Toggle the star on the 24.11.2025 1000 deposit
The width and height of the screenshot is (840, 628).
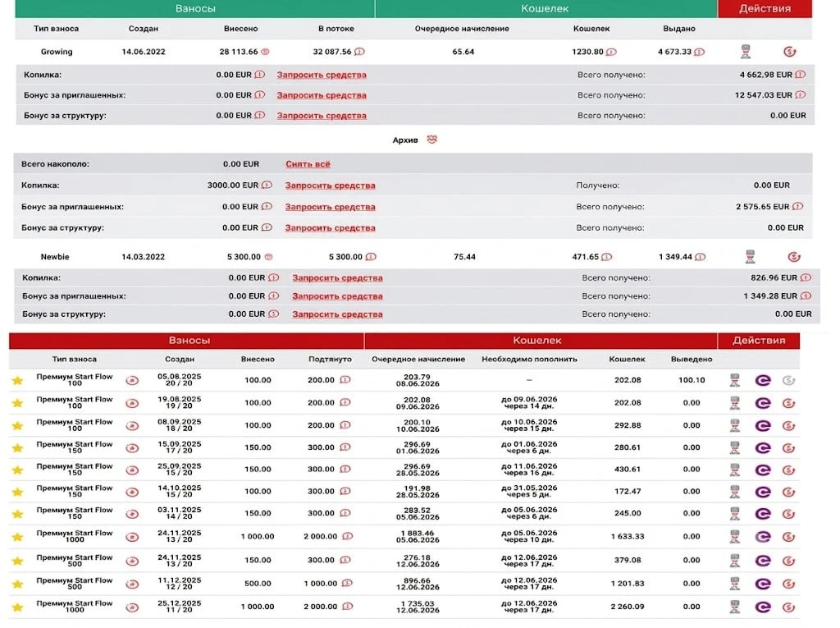18,537
